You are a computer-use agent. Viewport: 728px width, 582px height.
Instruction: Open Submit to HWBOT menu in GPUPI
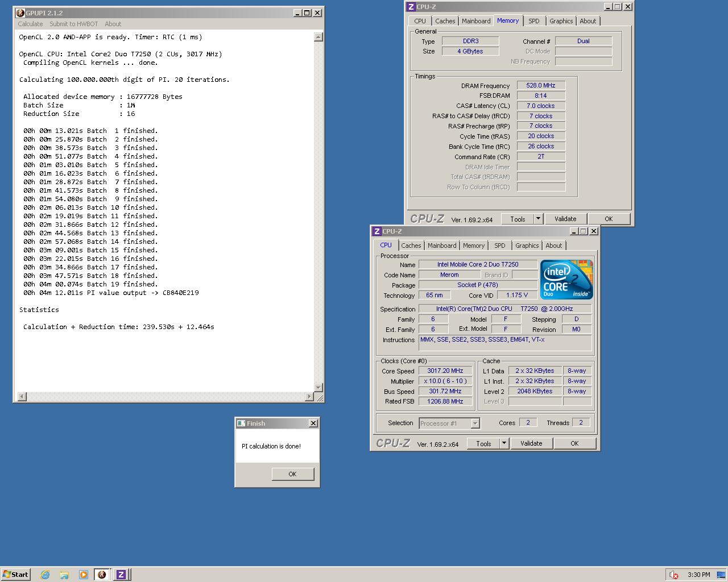click(73, 24)
